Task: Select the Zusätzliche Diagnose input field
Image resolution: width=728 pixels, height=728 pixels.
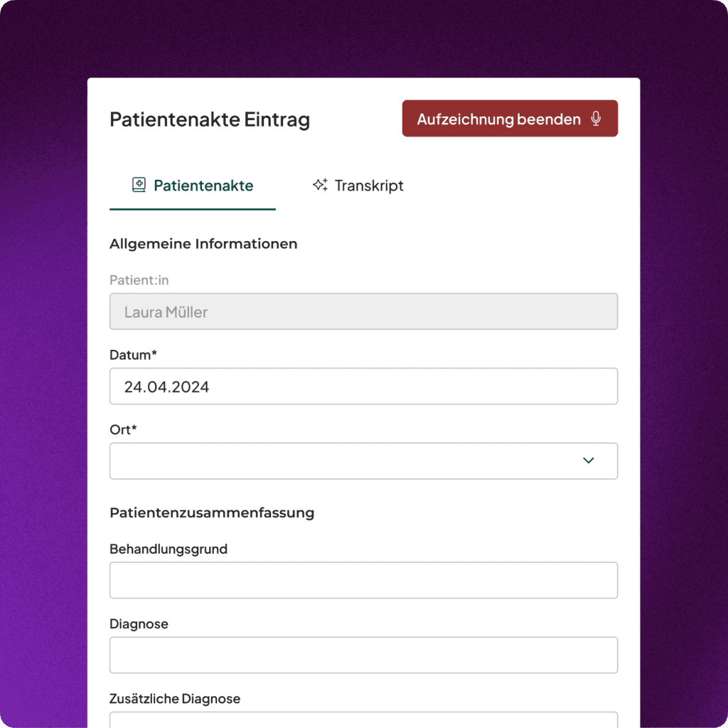Action: pos(363,719)
